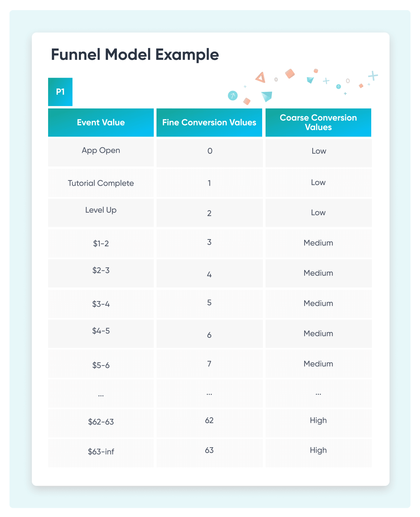
Task: Click the small teal arrow circle icon
Action: tap(338, 87)
